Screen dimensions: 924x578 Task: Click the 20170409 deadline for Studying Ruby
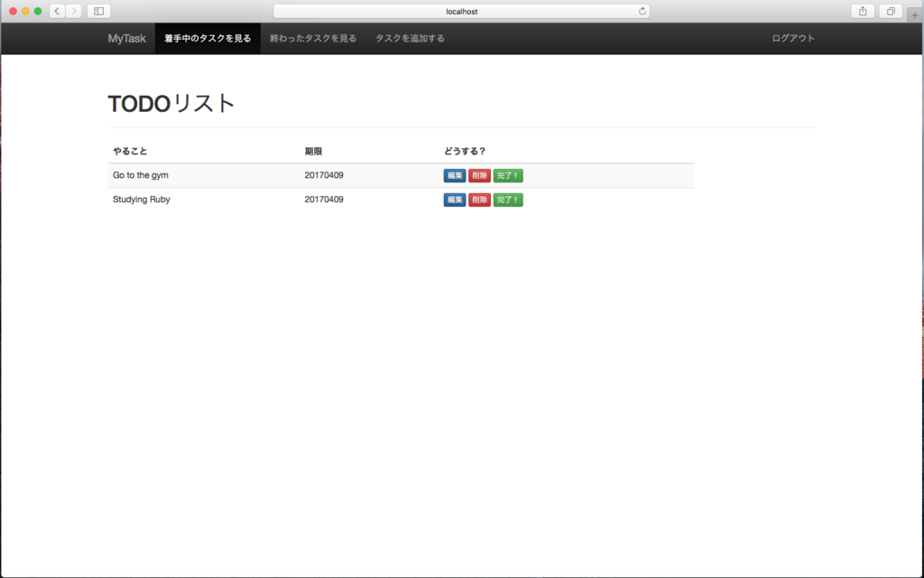(x=324, y=200)
